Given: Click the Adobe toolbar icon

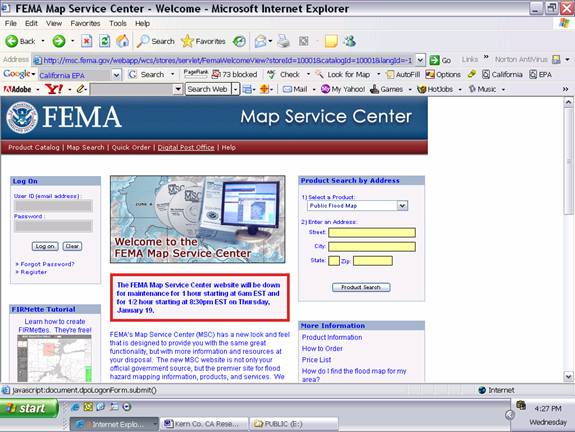Looking at the screenshot, I should (x=18, y=89).
